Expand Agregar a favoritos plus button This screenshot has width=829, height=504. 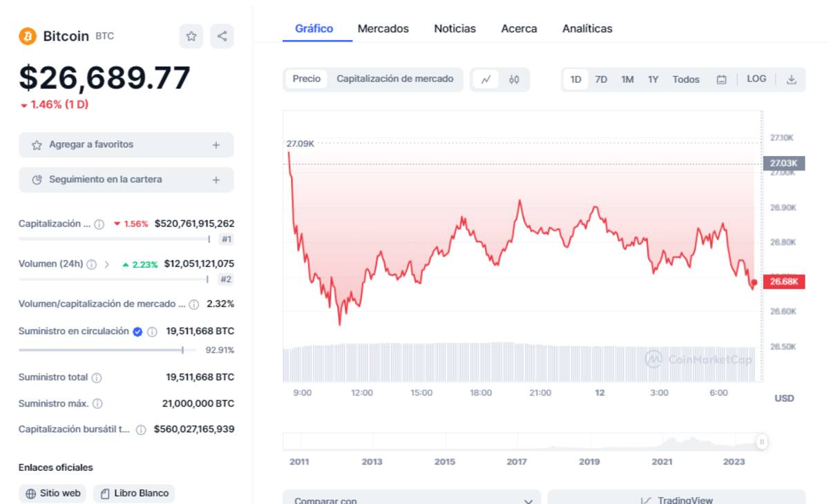point(216,145)
